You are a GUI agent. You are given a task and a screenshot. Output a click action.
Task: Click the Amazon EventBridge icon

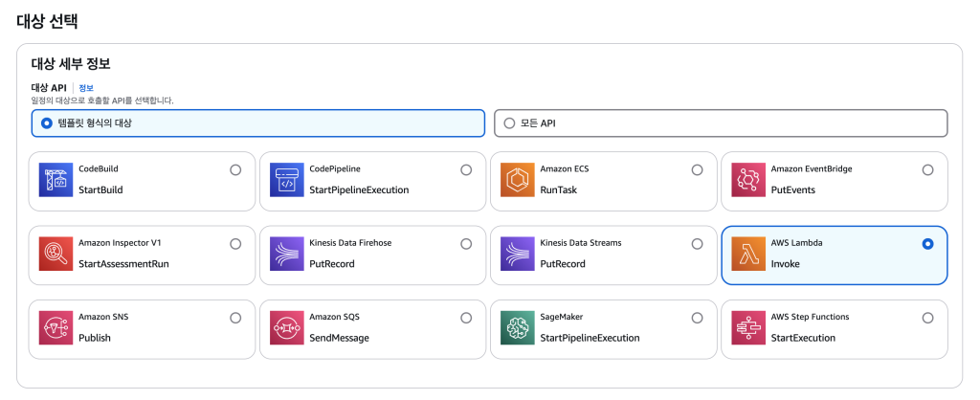(x=747, y=180)
